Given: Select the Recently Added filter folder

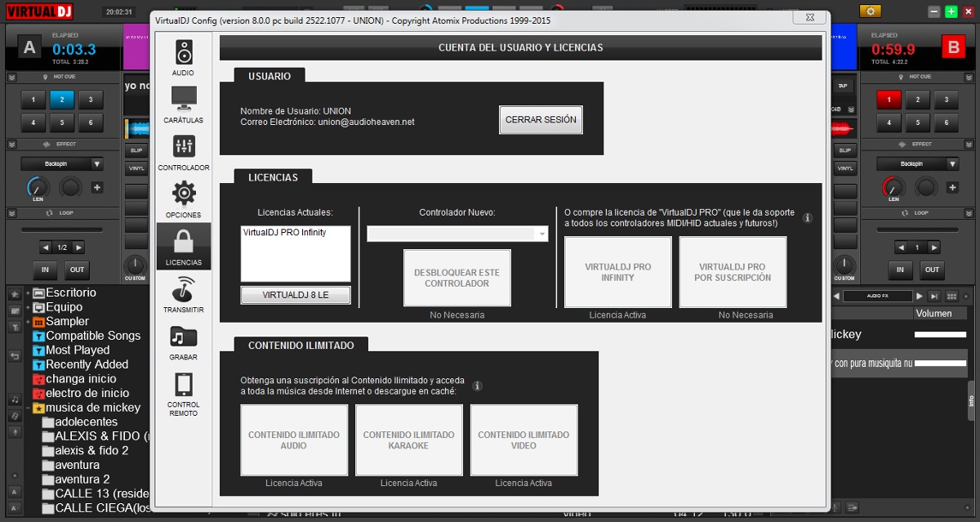Looking at the screenshot, I should pyautogui.click(x=80, y=364).
